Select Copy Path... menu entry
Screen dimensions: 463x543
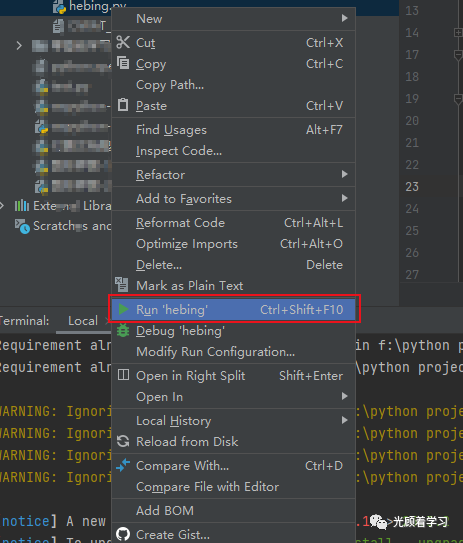coord(234,85)
